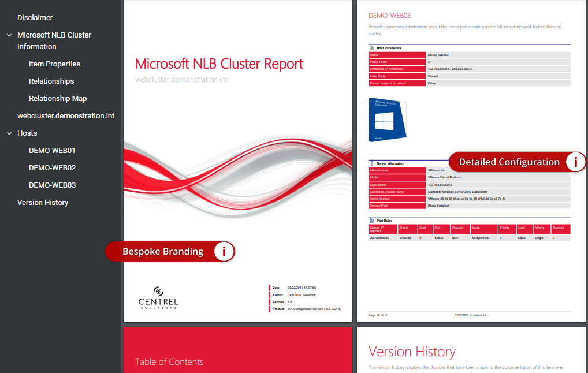Click the 'Service Pack' row label
The height and width of the screenshot is (373, 588).
pyautogui.click(x=397, y=206)
